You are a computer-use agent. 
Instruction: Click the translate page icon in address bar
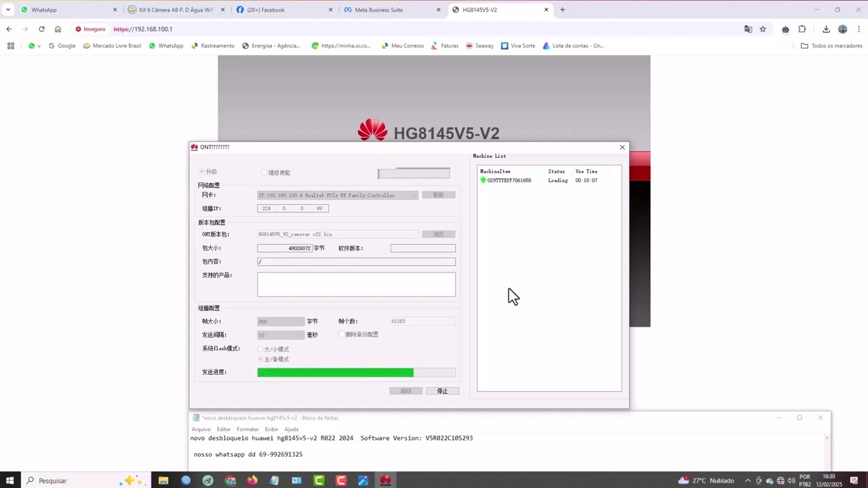click(748, 29)
